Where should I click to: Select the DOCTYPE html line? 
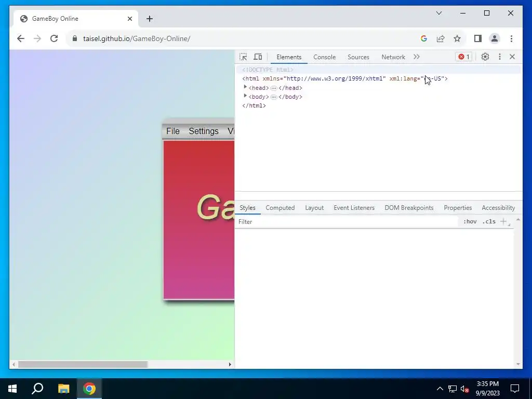(x=268, y=70)
